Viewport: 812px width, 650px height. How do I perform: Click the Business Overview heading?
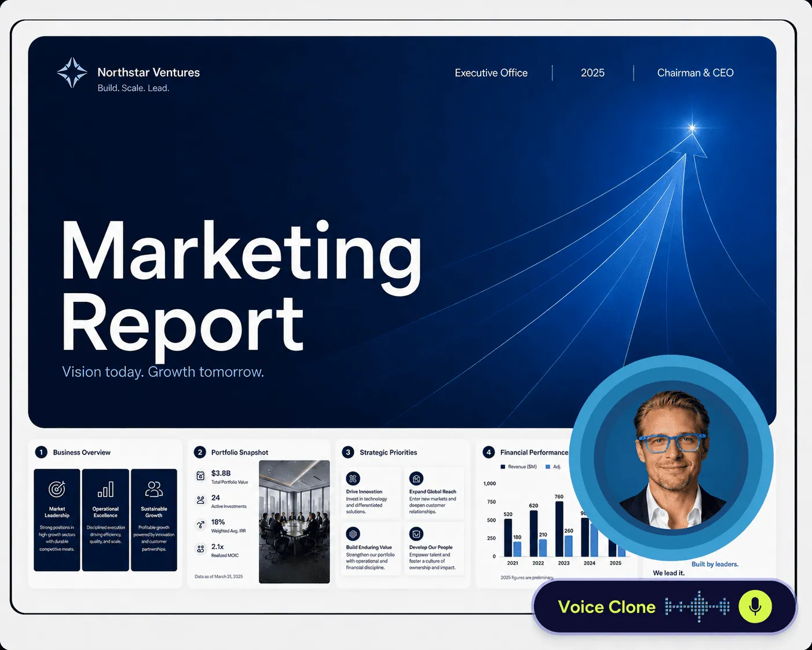click(82, 452)
